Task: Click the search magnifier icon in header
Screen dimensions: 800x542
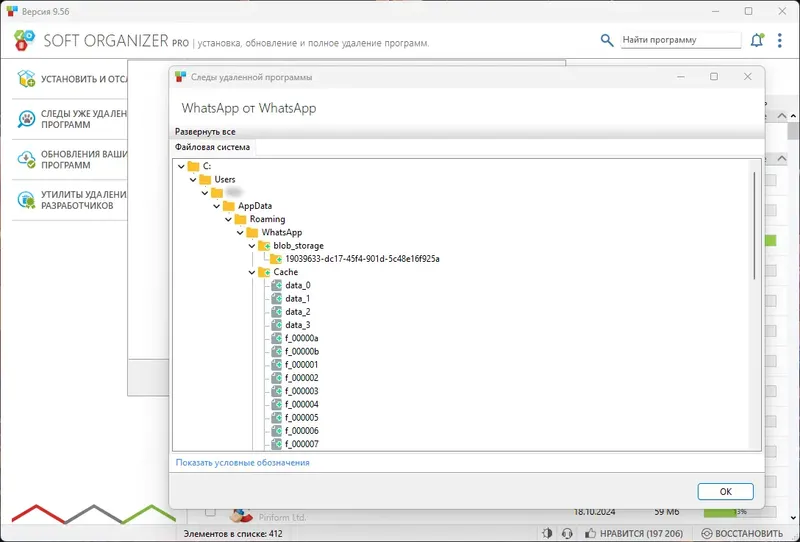Action: [607, 40]
